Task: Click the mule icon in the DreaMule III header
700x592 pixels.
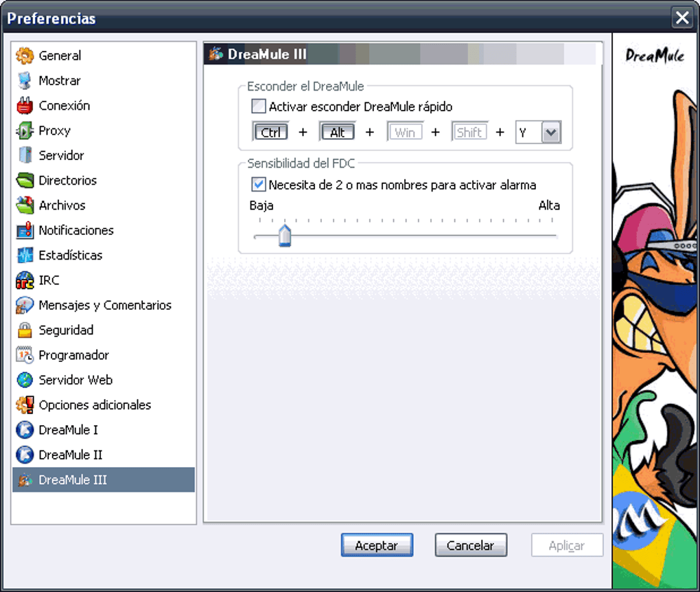Action: tap(216, 54)
